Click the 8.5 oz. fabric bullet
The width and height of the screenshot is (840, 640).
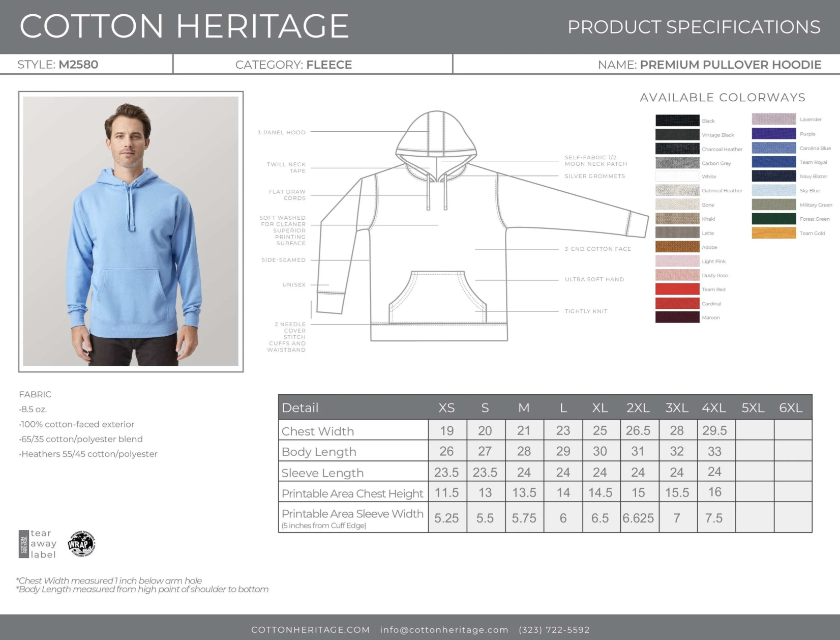(33, 409)
